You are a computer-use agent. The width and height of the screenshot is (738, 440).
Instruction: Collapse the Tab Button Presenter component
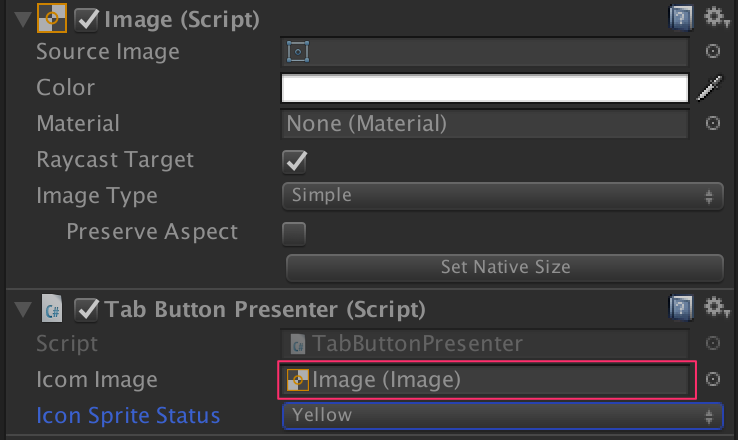pos(22,309)
